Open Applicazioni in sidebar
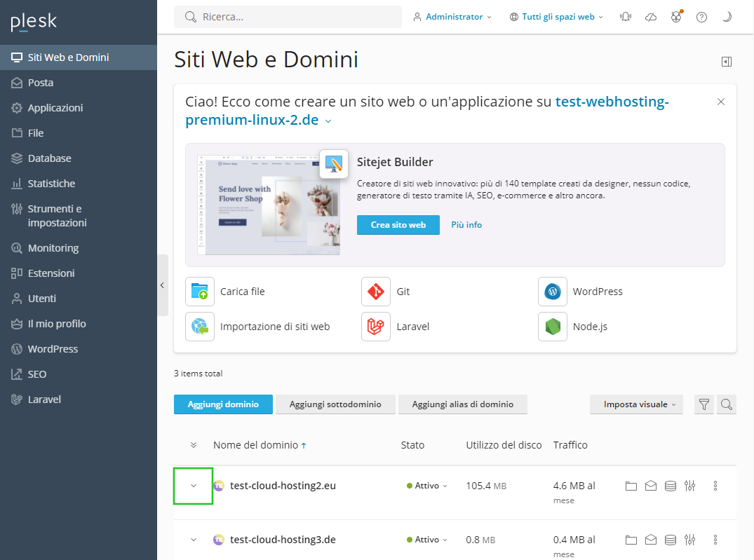This screenshot has height=560, width=754. [79, 108]
